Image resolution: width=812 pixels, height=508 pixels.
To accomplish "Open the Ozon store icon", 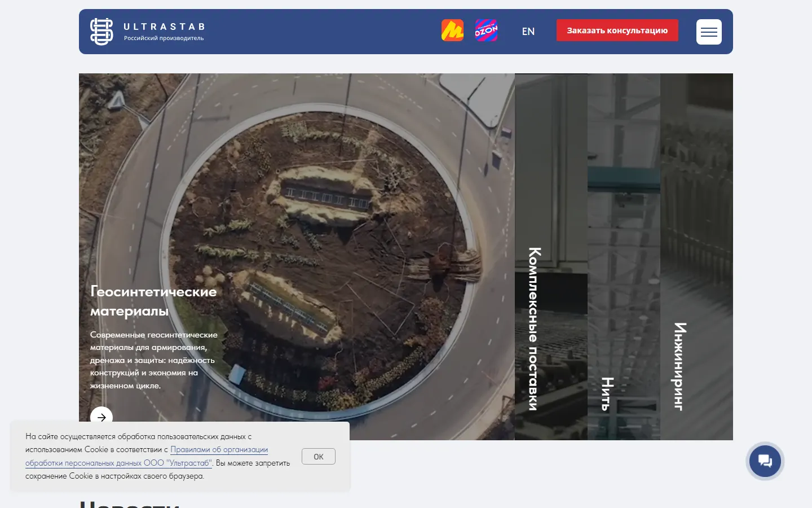I will [486, 30].
